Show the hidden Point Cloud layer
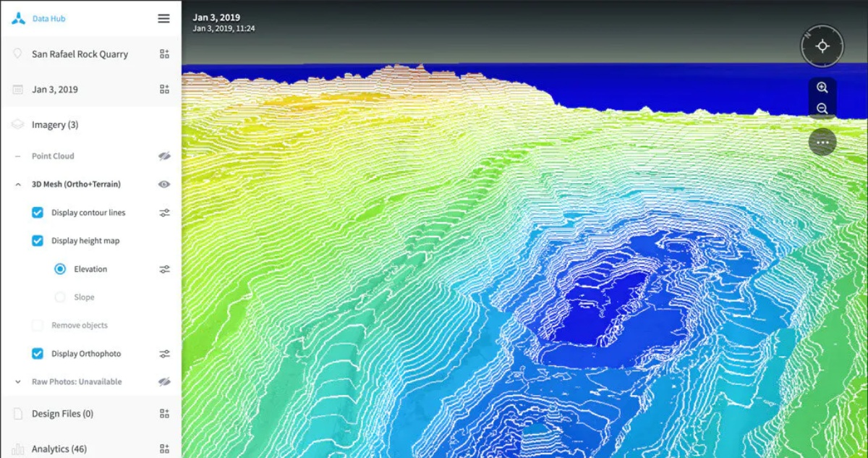Viewport: 868px width, 458px height. point(164,156)
